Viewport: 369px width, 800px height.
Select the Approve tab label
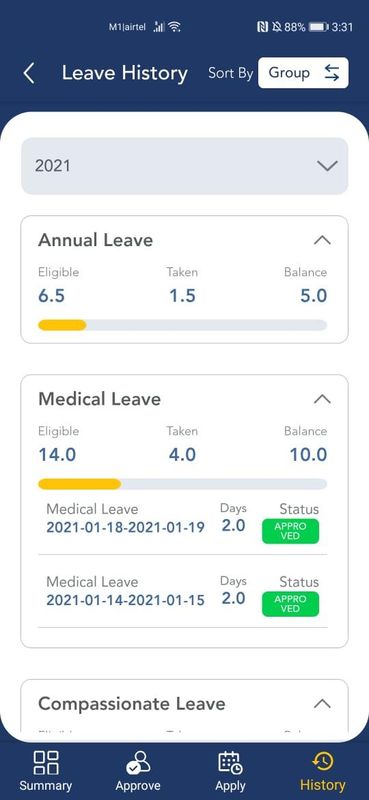click(138, 786)
